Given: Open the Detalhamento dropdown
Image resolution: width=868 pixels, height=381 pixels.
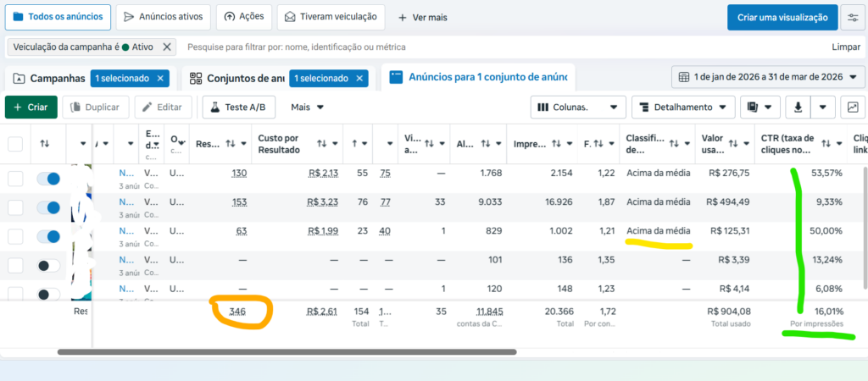Looking at the screenshot, I should point(684,108).
